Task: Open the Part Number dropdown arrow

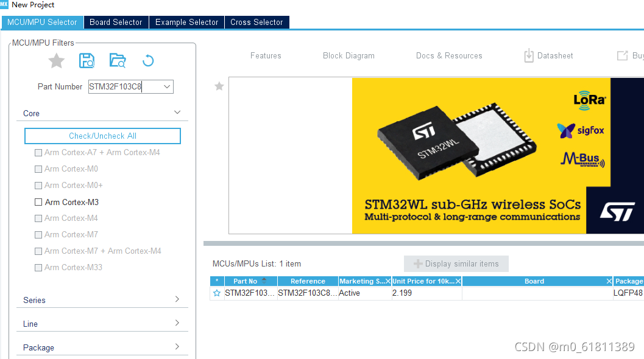Action: coord(167,86)
